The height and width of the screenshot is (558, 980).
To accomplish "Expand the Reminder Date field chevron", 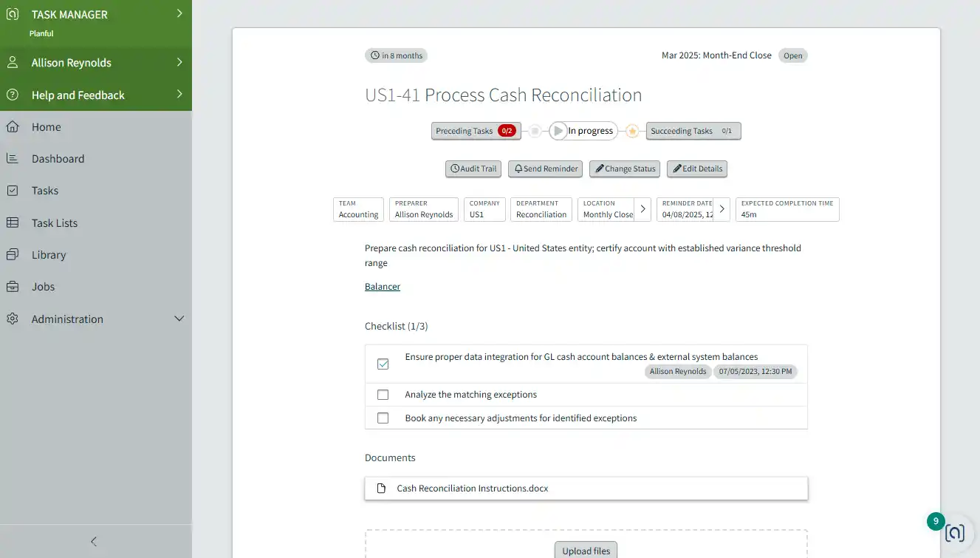I will [722, 209].
